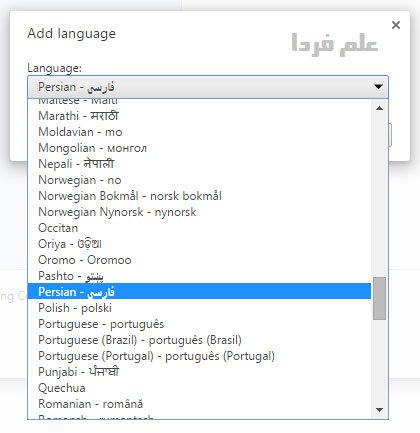
Task: Select Portuguese (Brazil) entry
Action: point(199,340)
